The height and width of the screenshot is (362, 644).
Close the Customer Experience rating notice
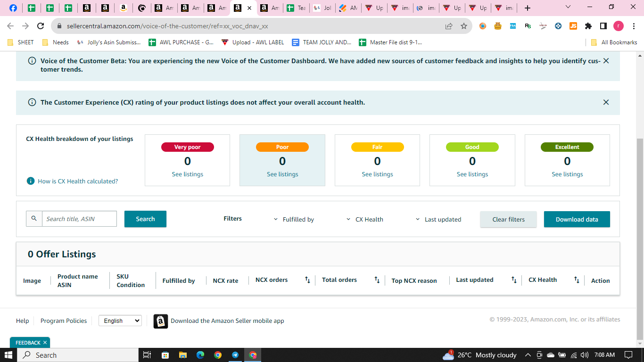(606, 102)
